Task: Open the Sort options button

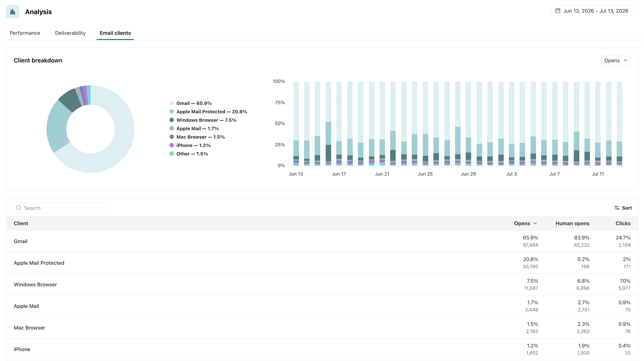Action: (x=623, y=208)
